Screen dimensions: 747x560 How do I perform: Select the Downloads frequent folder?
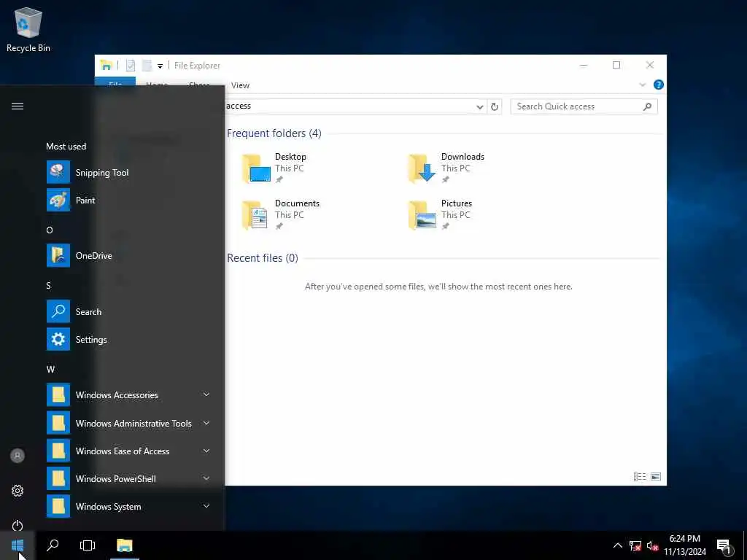tap(446, 168)
